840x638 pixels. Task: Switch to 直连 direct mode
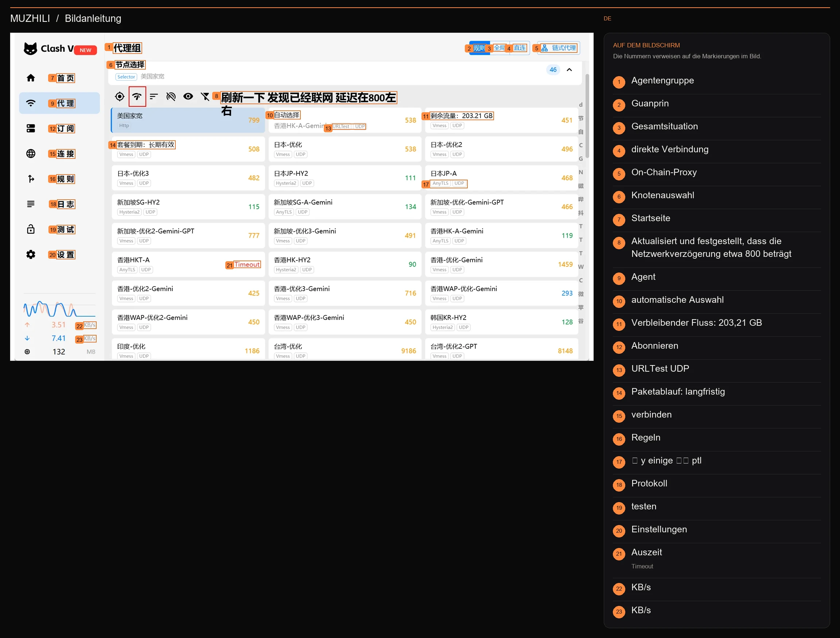(x=520, y=48)
